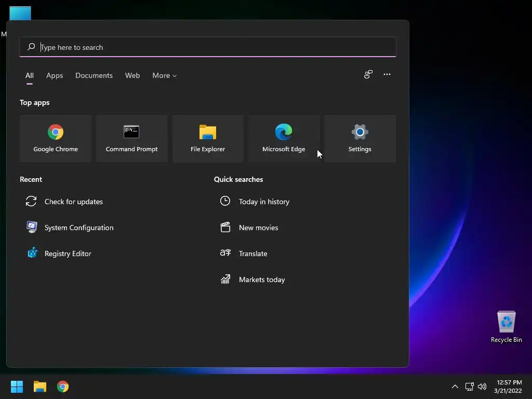Open the Windows Start button
Screen dimensions: 532x399
click(17, 387)
